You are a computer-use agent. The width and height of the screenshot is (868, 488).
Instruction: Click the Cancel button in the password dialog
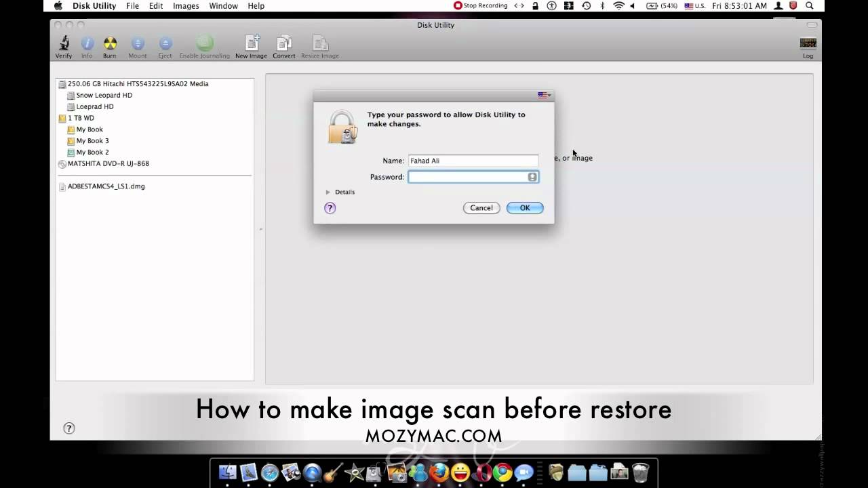click(481, 208)
